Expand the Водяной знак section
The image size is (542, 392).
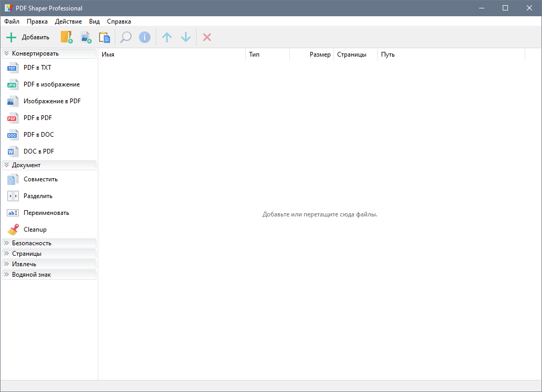(49, 275)
